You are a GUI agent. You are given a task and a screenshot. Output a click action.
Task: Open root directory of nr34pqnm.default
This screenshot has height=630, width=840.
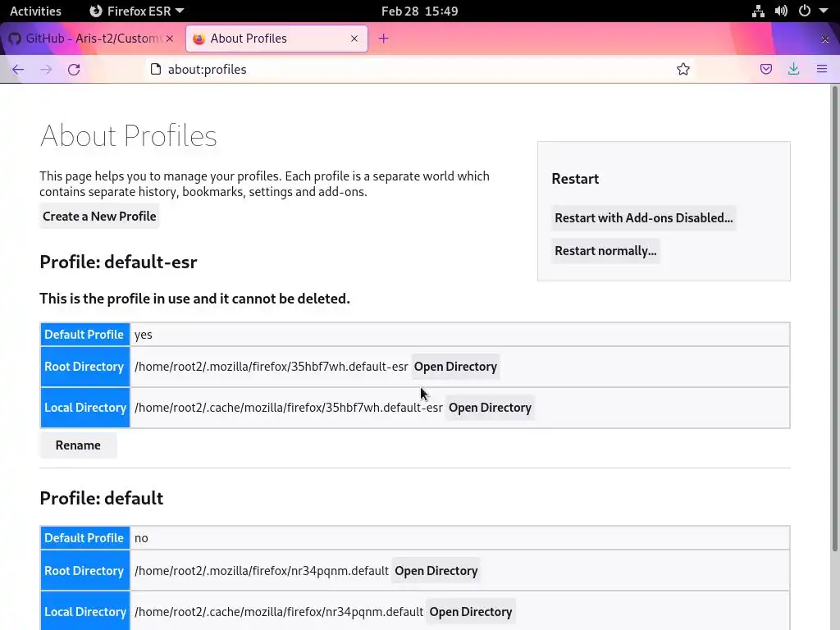click(x=436, y=571)
